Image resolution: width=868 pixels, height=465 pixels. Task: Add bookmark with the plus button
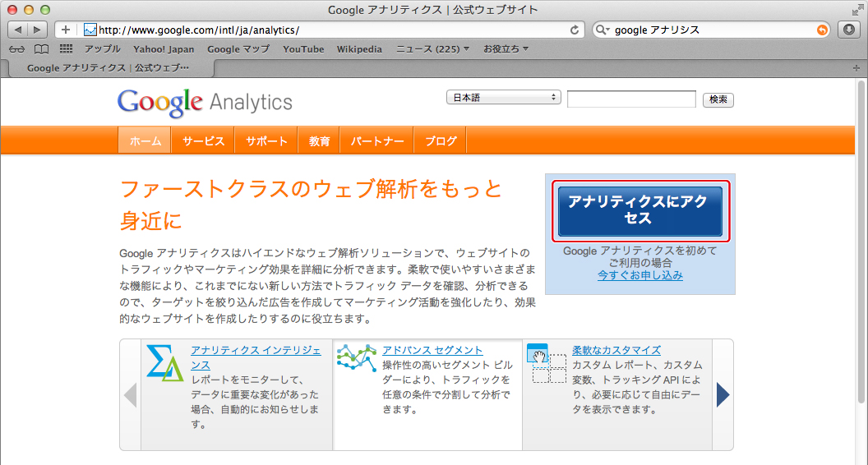[x=66, y=30]
